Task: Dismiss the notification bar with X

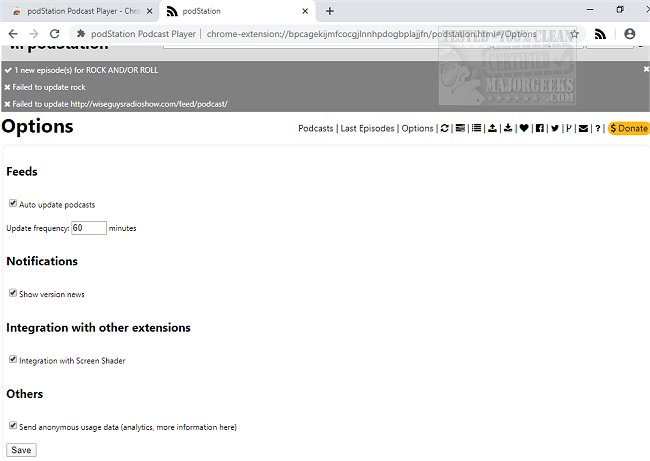Action: pyautogui.click(x=646, y=69)
